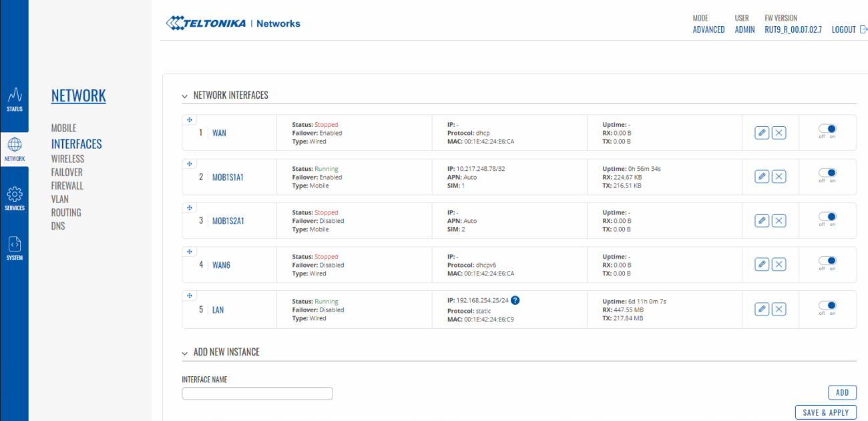Edit the WAN interface using its pencil icon
This screenshot has width=868, height=421.
tap(761, 132)
